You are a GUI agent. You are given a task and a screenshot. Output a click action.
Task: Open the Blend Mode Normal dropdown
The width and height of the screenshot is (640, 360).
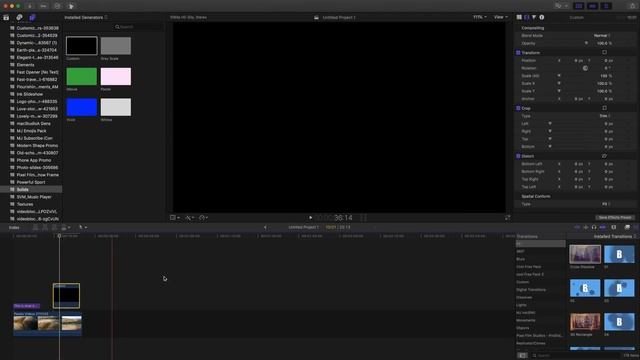click(602, 36)
